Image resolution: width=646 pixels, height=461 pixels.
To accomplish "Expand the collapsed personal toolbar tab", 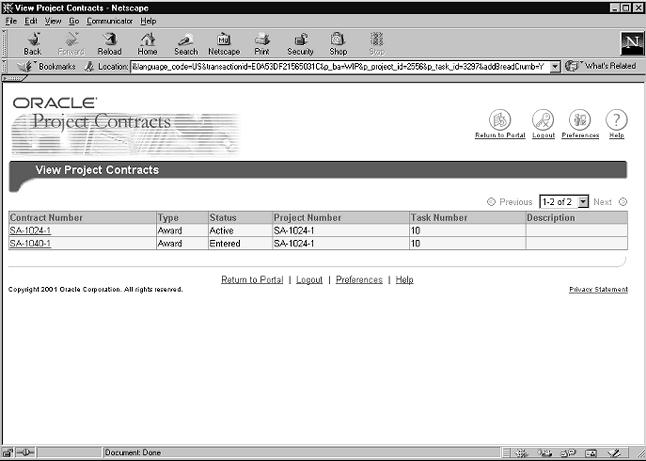I will pyautogui.click(x=14, y=78).
